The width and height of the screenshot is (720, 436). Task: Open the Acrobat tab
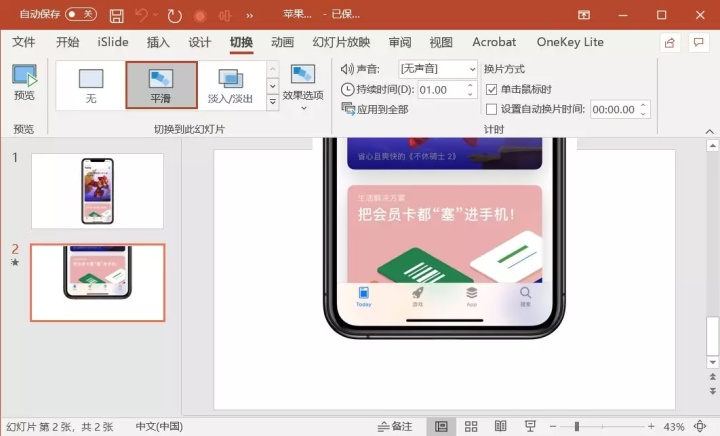coord(494,42)
